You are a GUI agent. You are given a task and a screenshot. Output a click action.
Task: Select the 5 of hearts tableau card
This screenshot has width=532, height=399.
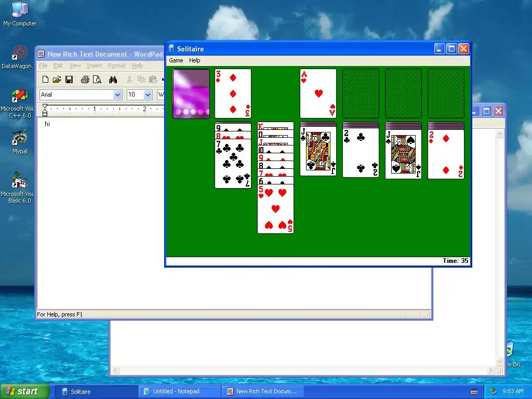[x=275, y=209]
